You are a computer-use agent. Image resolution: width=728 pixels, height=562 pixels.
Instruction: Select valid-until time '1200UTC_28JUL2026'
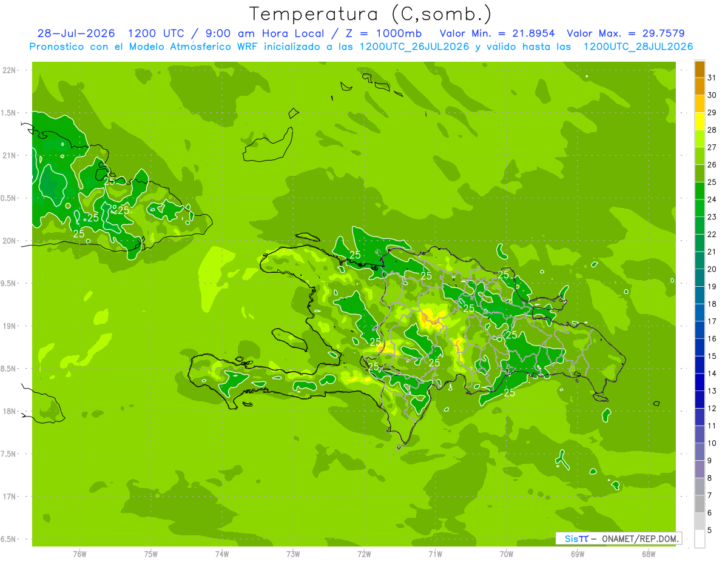coord(638,47)
